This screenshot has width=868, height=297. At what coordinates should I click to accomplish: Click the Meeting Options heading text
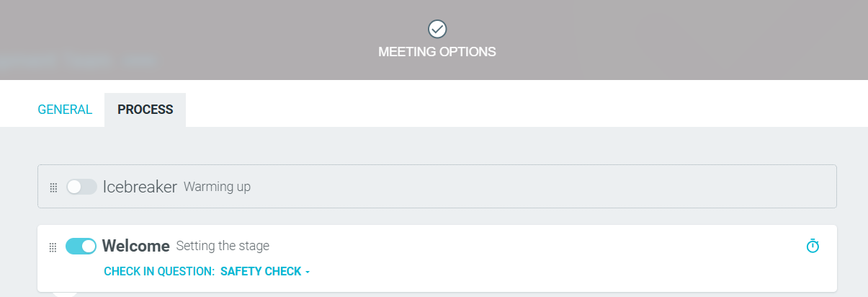[x=437, y=52]
